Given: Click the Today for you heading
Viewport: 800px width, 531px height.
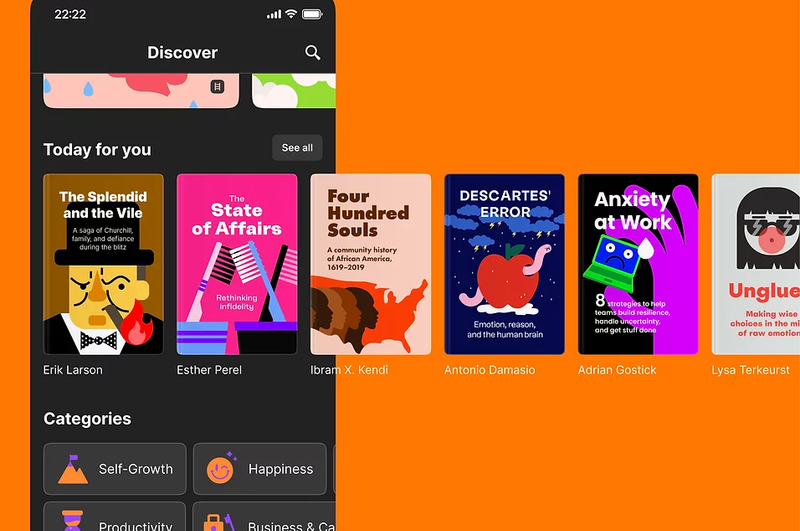Looking at the screenshot, I should (x=97, y=149).
